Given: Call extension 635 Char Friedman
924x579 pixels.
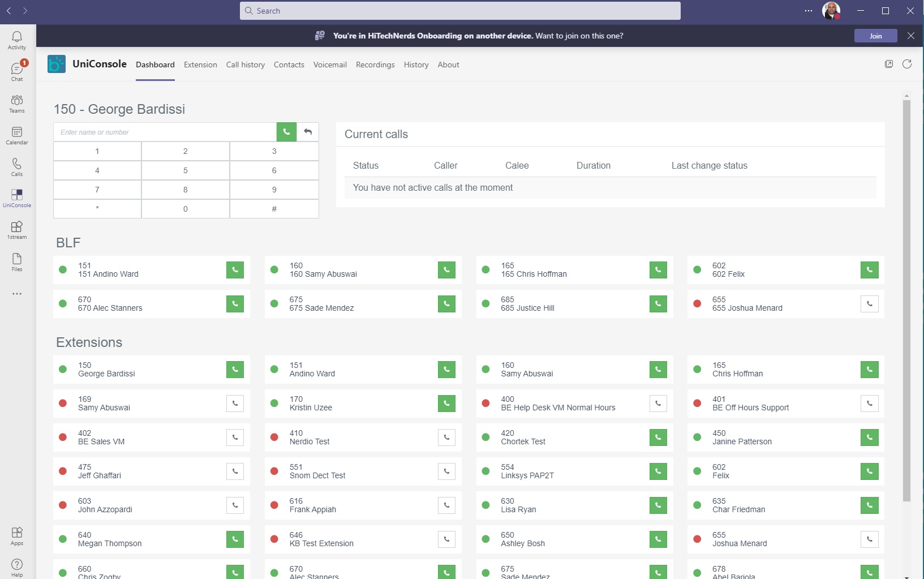Looking at the screenshot, I should coord(870,505).
